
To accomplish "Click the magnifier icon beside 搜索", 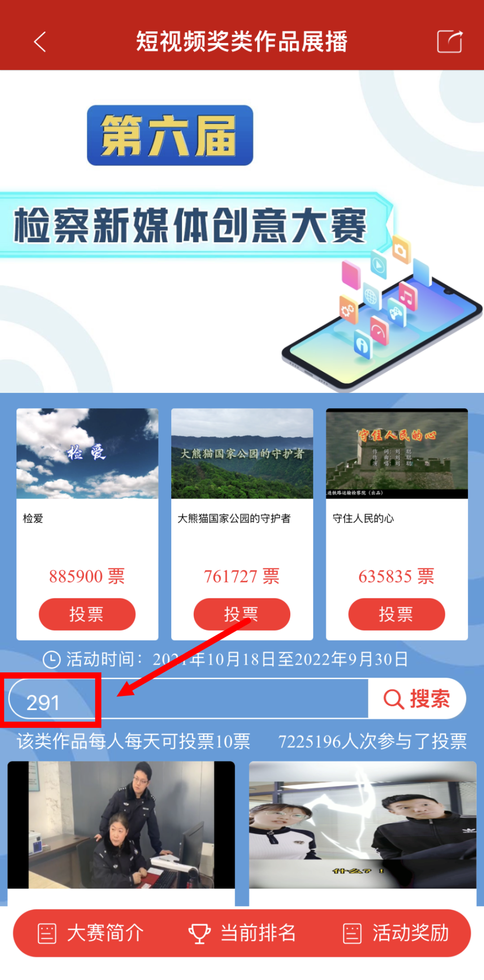I will (x=394, y=699).
